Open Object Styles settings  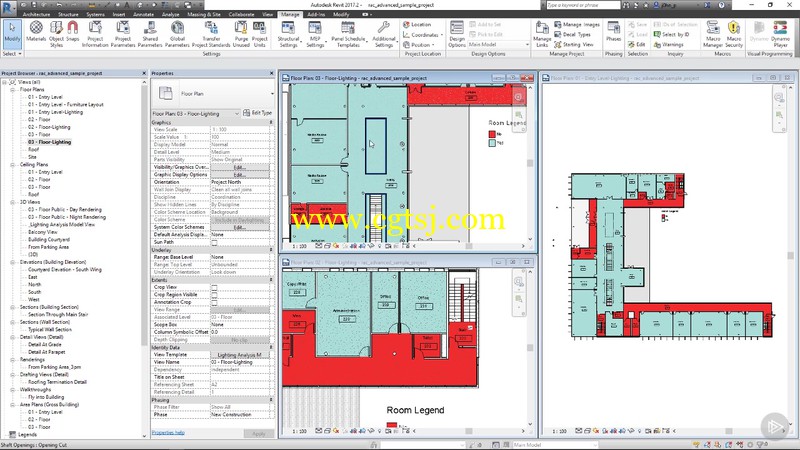point(56,34)
